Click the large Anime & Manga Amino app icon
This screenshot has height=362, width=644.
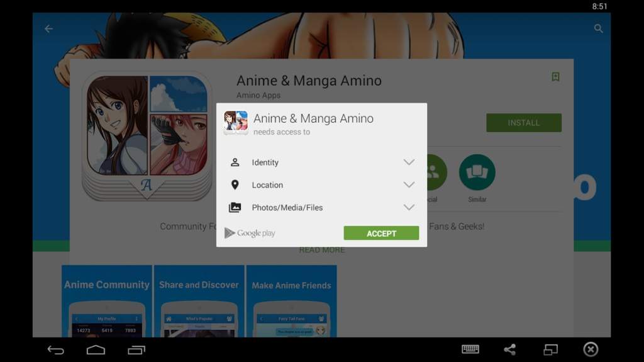(x=147, y=135)
